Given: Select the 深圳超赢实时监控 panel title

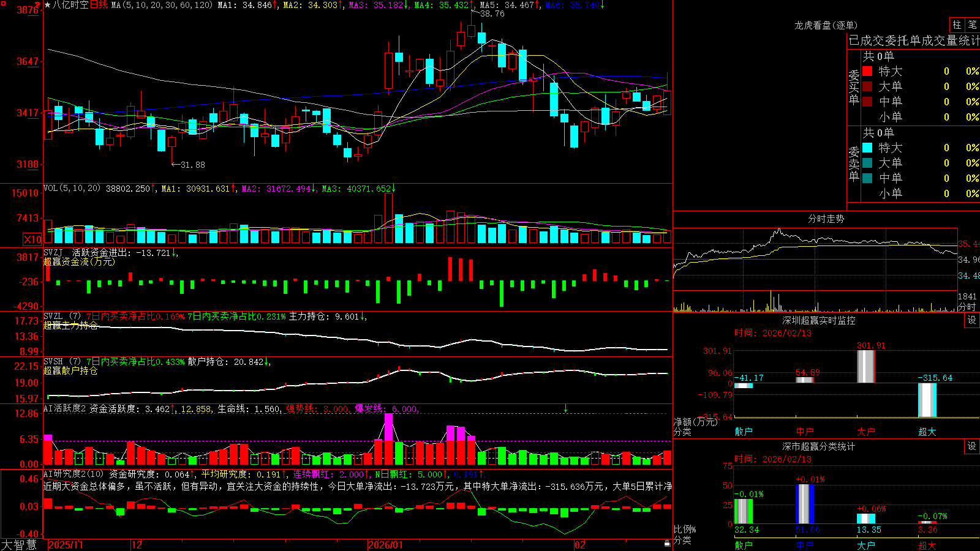Looking at the screenshot, I should pyautogui.click(x=818, y=320).
